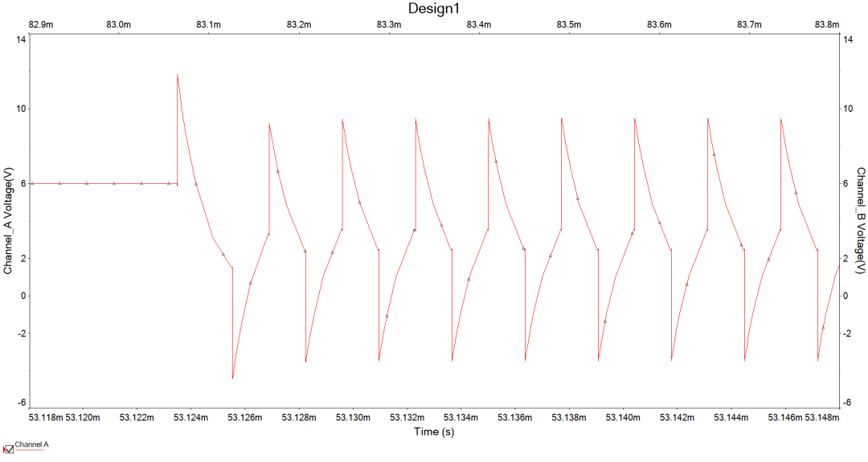Click the 10 tick on Channel_A voltage axis

pyautogui.click(x=21, y=108)
